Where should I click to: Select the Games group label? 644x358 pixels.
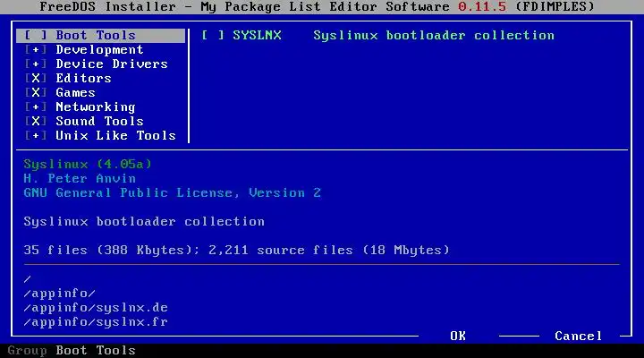(75, 93)
